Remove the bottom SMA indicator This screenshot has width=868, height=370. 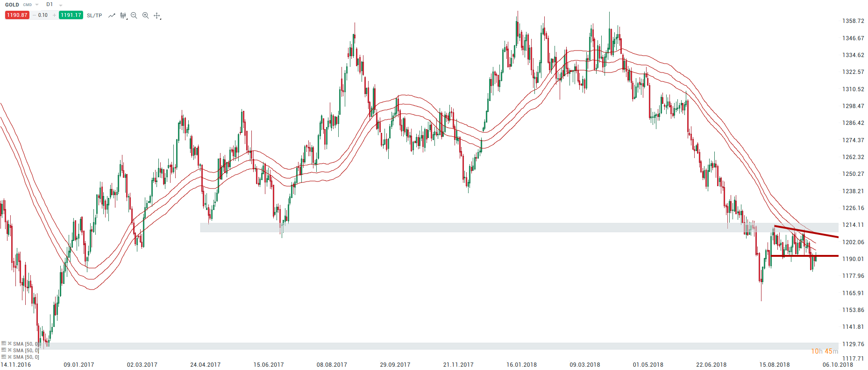tap(9, 356)
